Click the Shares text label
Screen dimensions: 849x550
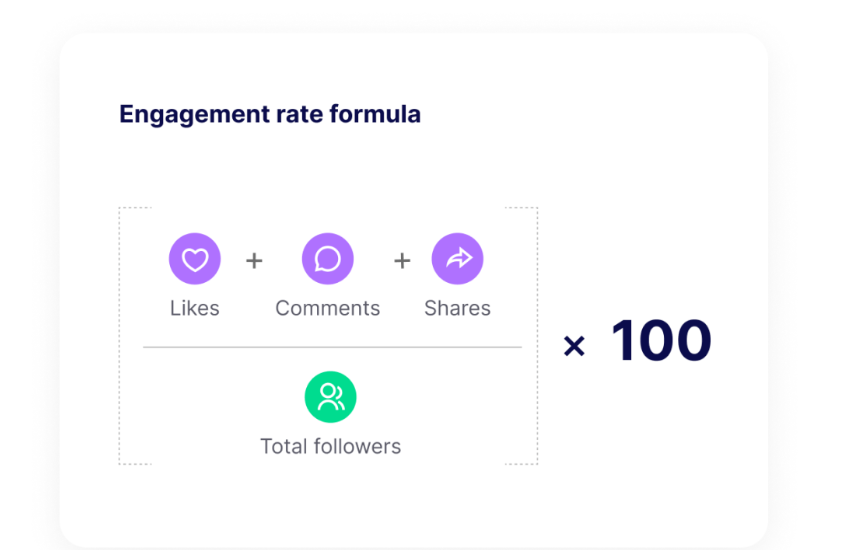click(458, 308)
